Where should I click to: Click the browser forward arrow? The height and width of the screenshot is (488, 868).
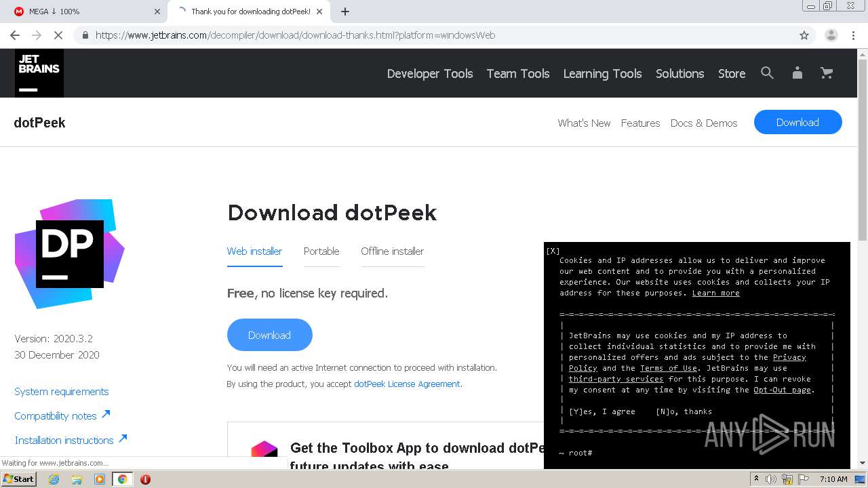click(x=37, y=35)
